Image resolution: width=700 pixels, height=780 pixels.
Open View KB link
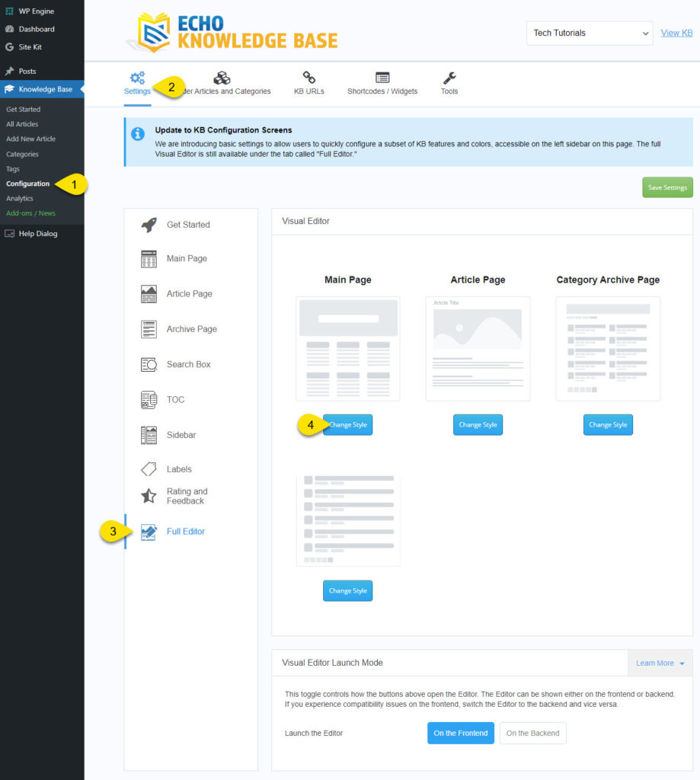[x=676, y=34]
